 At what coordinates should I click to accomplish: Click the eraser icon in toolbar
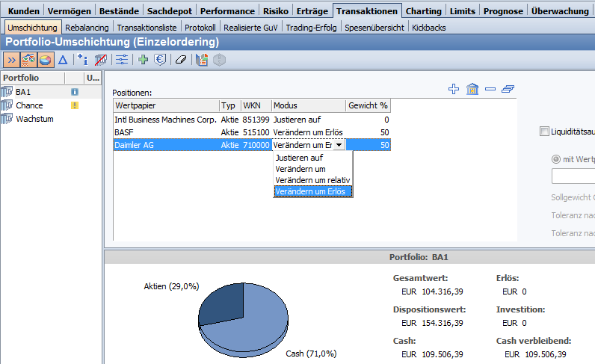point(180,60)
